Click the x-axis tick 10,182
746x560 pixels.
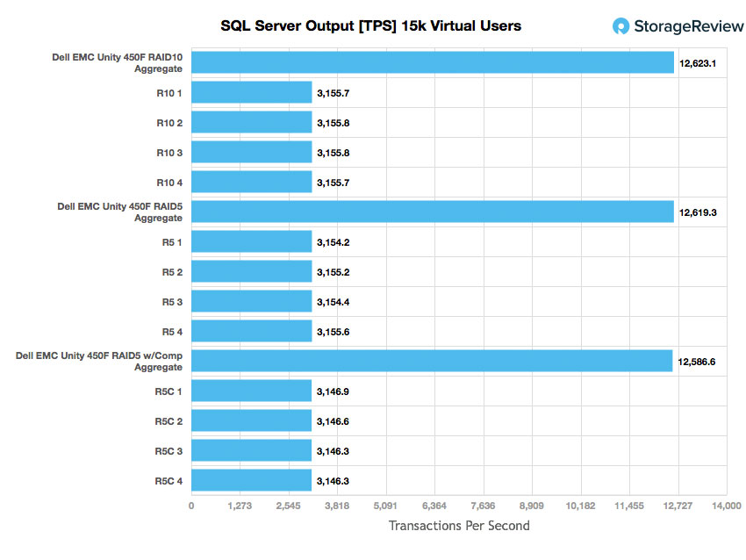[x=580, y=506]
